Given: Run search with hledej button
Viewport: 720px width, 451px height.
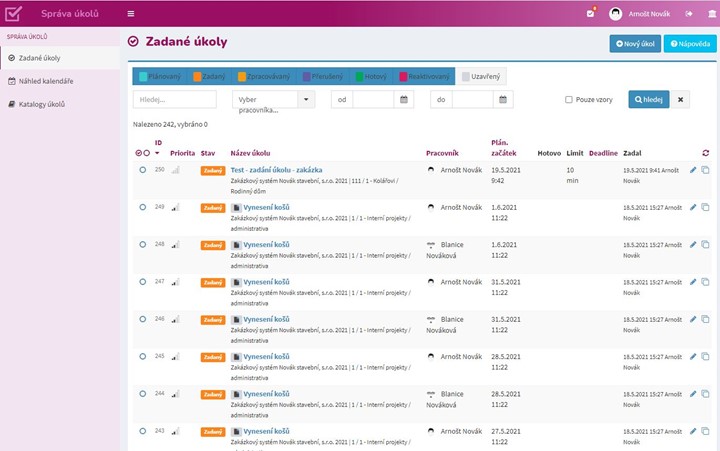Looking at the screenshot, I should pos(648,100).
